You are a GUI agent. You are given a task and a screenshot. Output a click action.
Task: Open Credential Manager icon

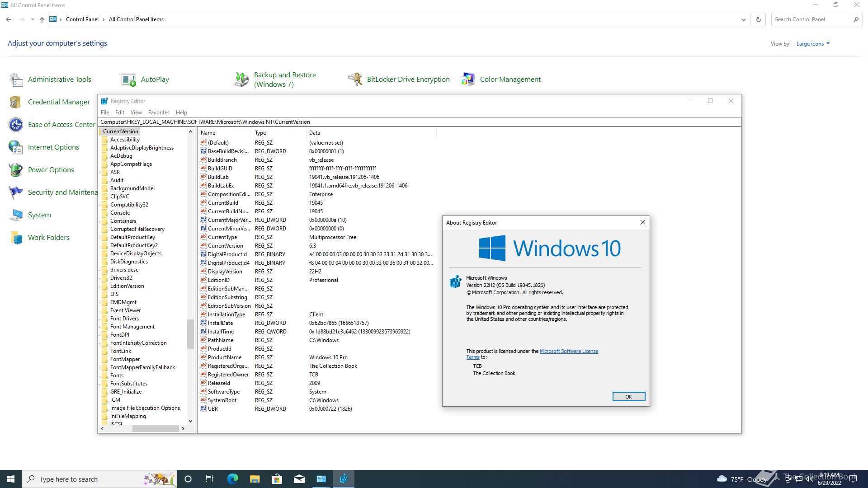coord(16,102)
